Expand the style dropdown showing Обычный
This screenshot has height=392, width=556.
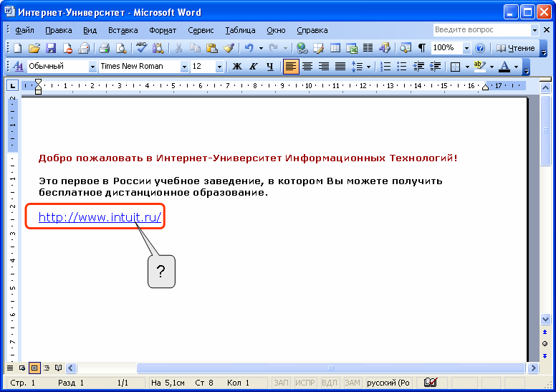coord(92,67)
